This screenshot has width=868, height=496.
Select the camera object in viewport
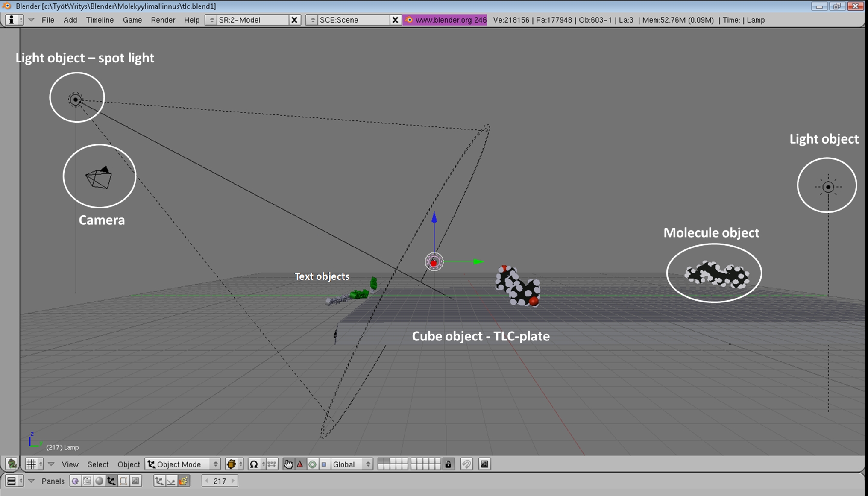click(x=99, y=177)
